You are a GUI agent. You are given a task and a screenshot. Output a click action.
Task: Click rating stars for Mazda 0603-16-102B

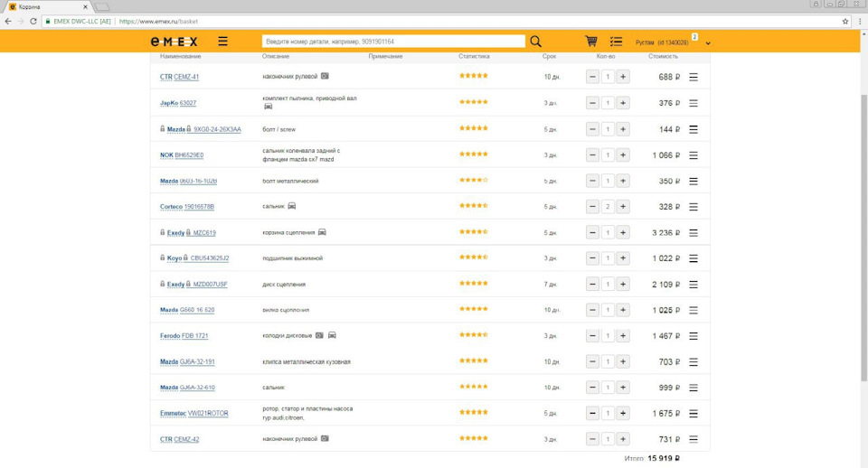coord(474,180)
